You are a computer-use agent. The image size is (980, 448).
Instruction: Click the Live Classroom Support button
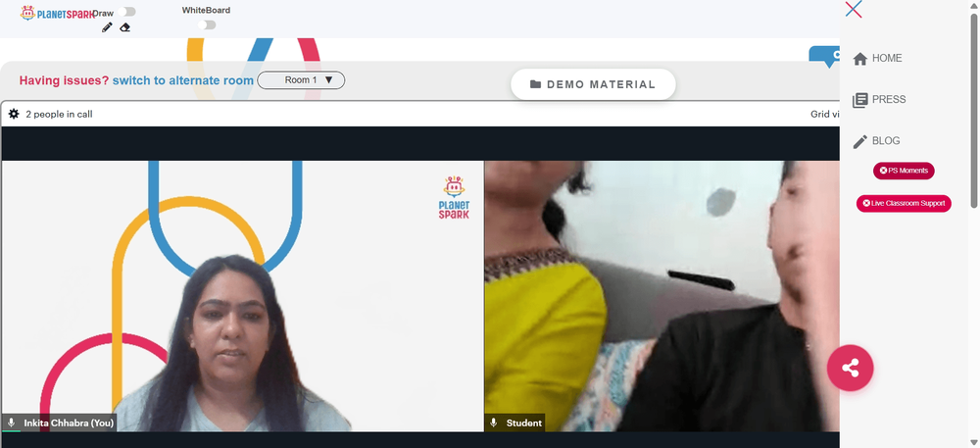click(904, 203)
